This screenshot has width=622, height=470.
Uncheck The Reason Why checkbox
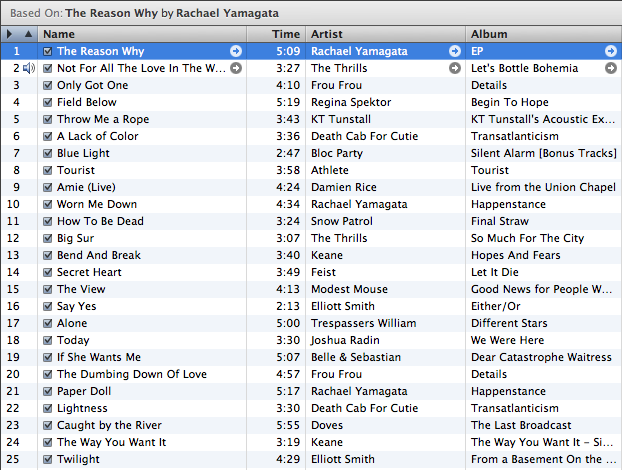(48, 52)
